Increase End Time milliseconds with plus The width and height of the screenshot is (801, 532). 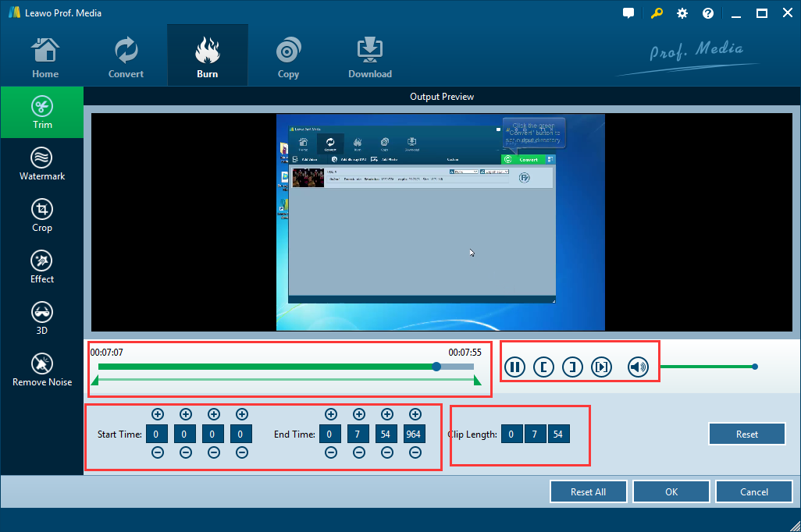pos(415,414)
